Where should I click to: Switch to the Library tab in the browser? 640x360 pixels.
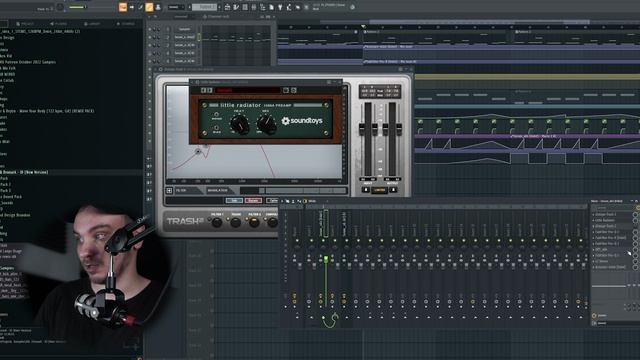point(92,24)
